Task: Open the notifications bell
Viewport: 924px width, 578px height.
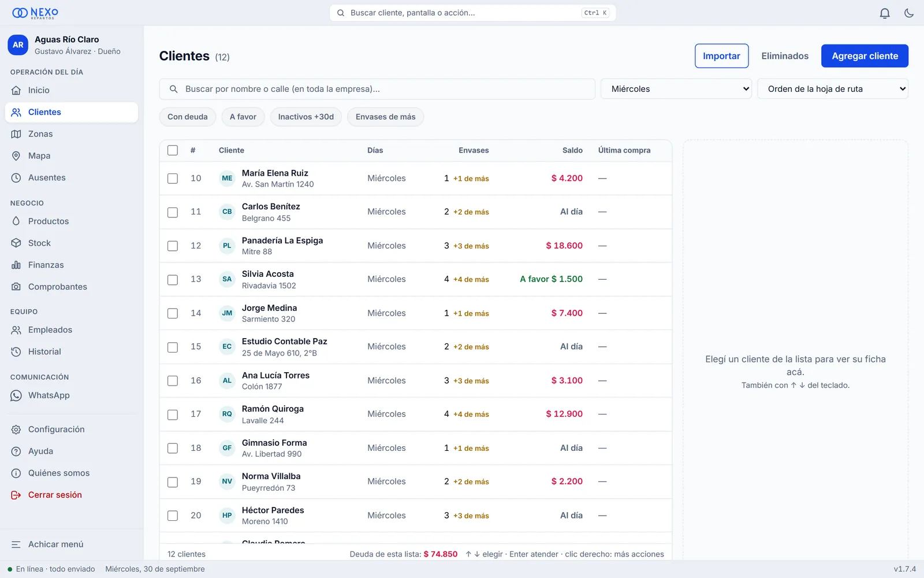Action: [x=884, y=13]
